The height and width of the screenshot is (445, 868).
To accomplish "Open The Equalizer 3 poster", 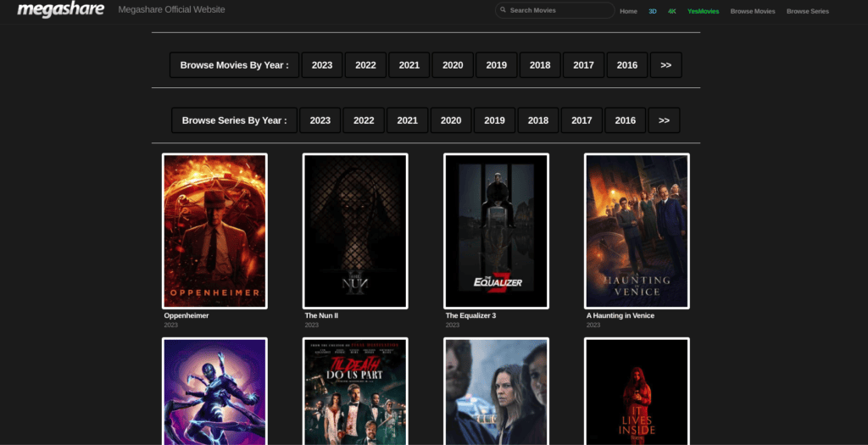I will coord(496,231).
